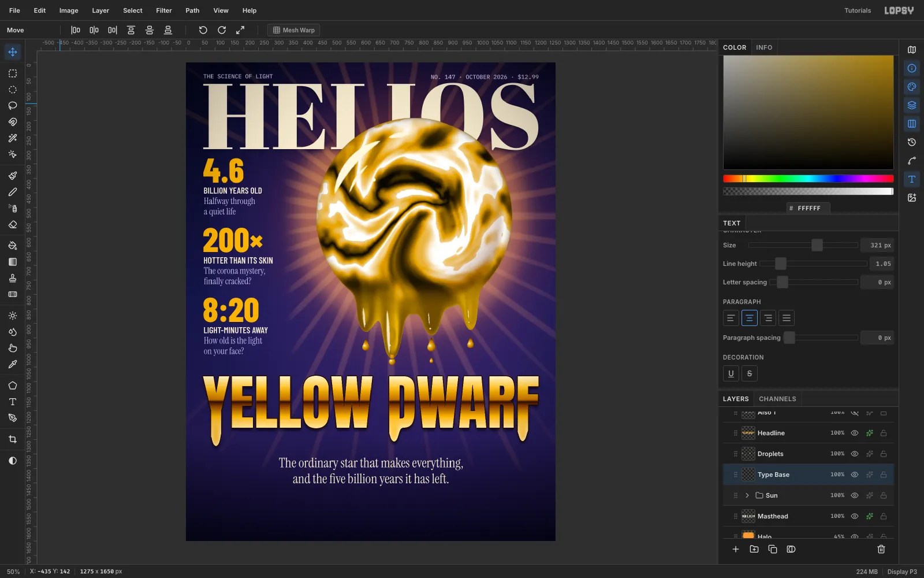The height and width of the screenshot is (578, 924).
Task: Click the Letter spacing value field
Action: (877, 282)
